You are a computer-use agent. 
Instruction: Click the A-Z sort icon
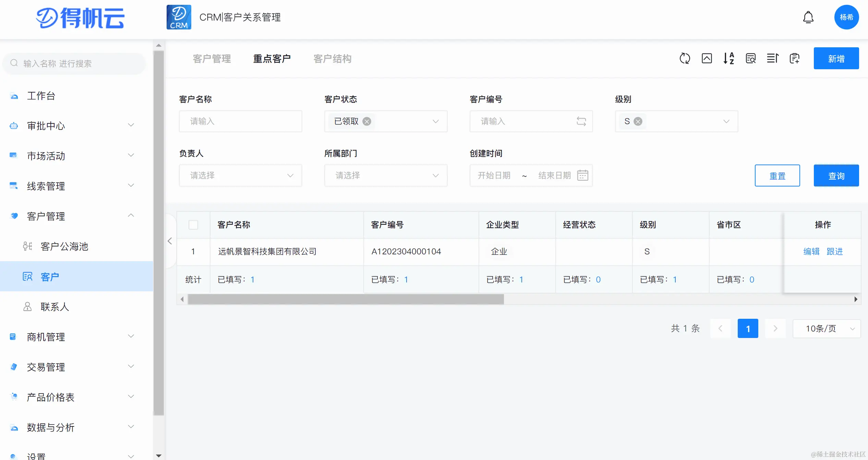pyautogui.click(x=728, y=59)
